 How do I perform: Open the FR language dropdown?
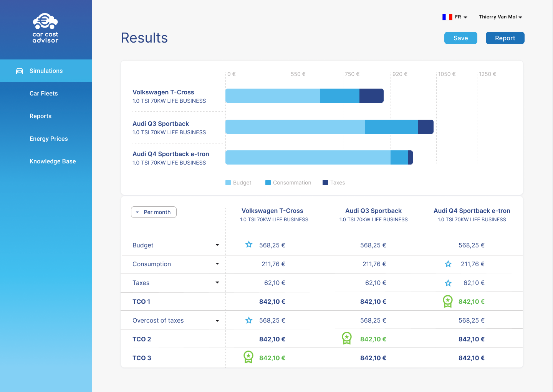pyautogui.click(x=461, y=17)
